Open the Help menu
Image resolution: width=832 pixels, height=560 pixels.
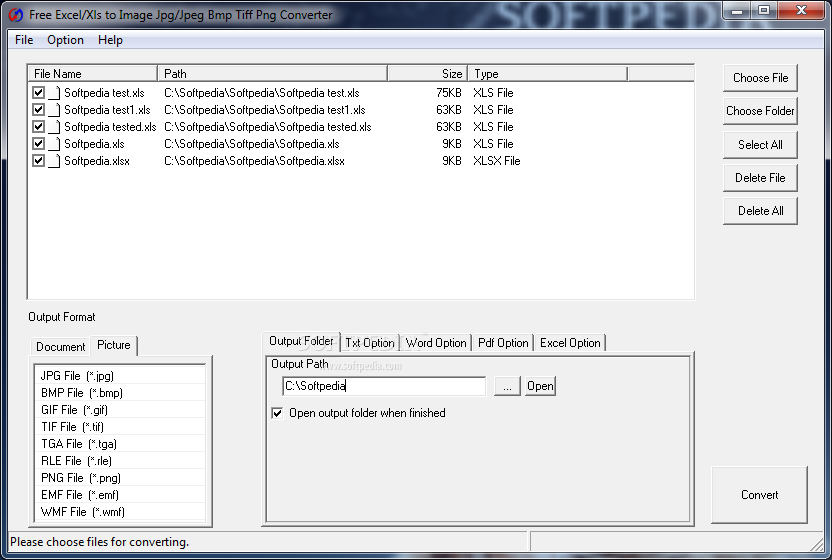click(110, 40)
